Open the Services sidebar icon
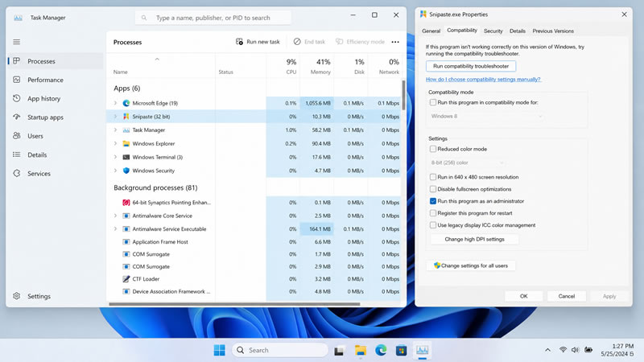This screenshot has height=362, width=644. tap(16, 173)
